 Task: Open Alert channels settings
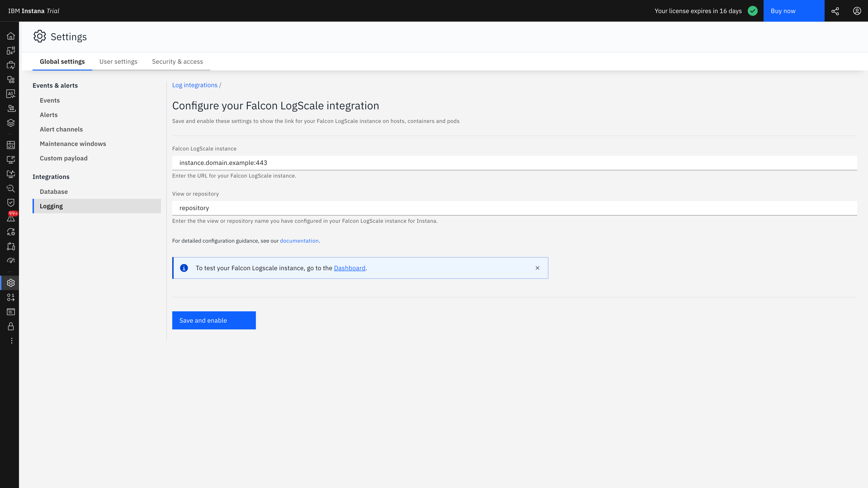tap(61, 129)
